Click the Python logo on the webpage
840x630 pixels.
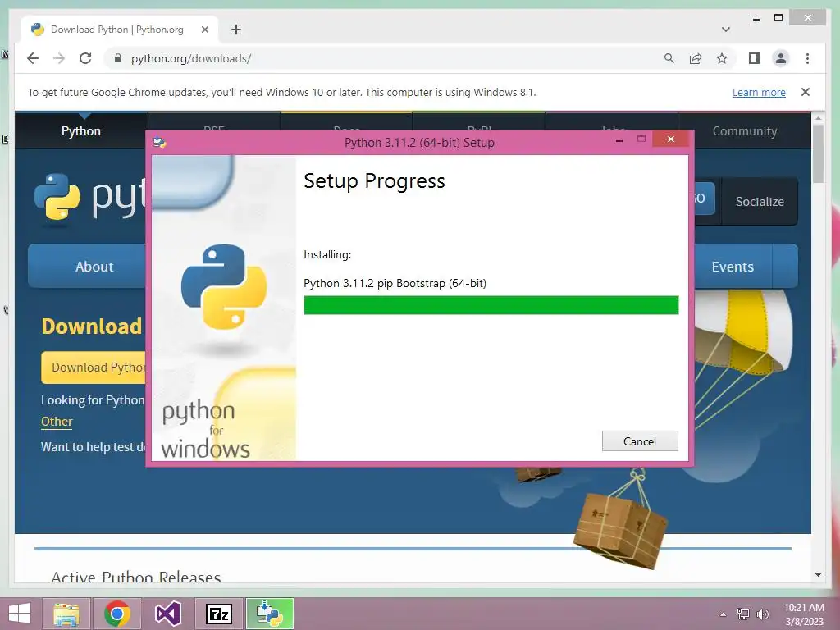(x=89, y=197)
